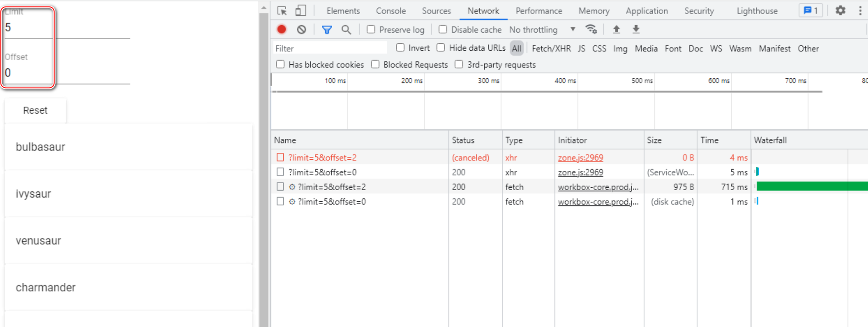Select the canceled ?limit=5&offset=2 request
The height and width of the screenshot is (327, 868).
(322, 157)
